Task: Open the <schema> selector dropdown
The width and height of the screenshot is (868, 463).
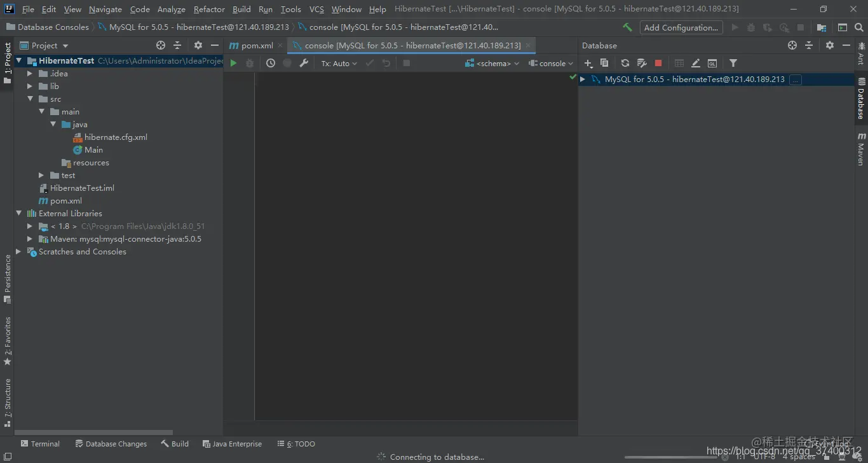Action: pos(492,63)
